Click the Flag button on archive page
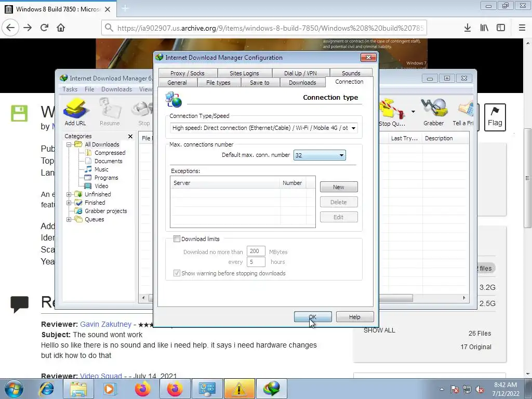The width and height of the screenshot is (532, 399). click(x=495, y=117)
